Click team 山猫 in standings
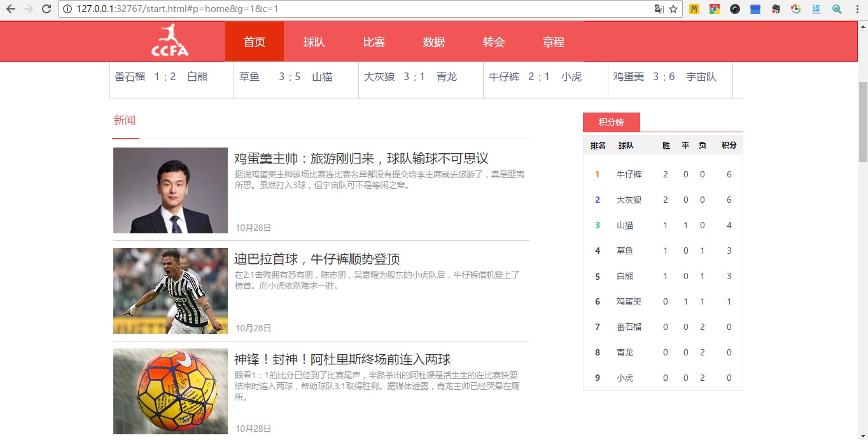This screenshot has width=868, height=440. (625, 225)
